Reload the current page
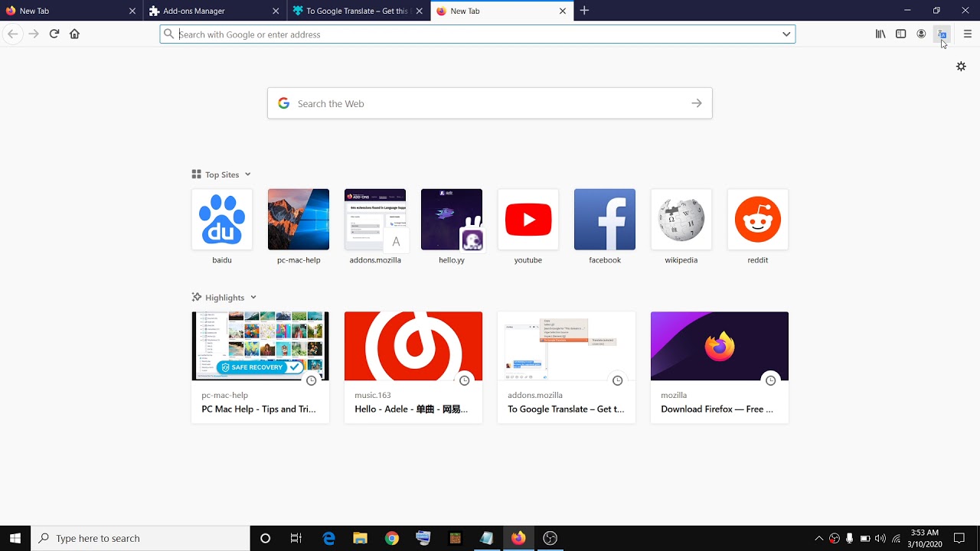This screenshot has width=980, height=551. [54, 34]
